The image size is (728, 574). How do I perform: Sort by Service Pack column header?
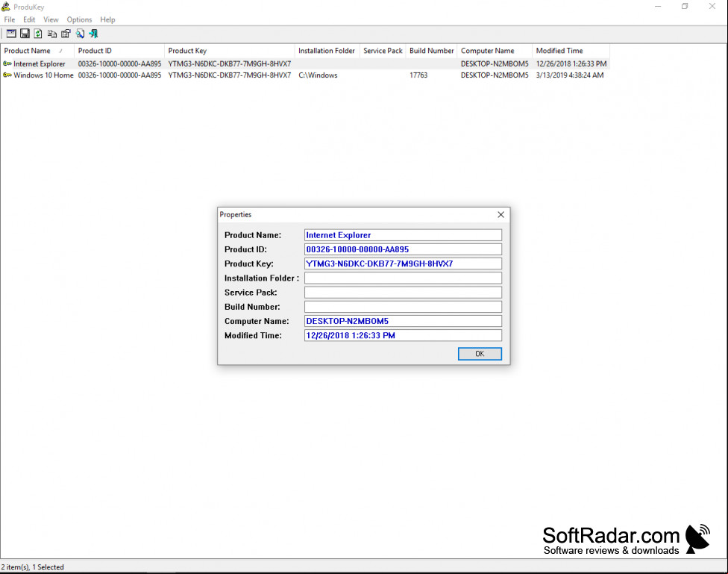[x=383, y=51]
